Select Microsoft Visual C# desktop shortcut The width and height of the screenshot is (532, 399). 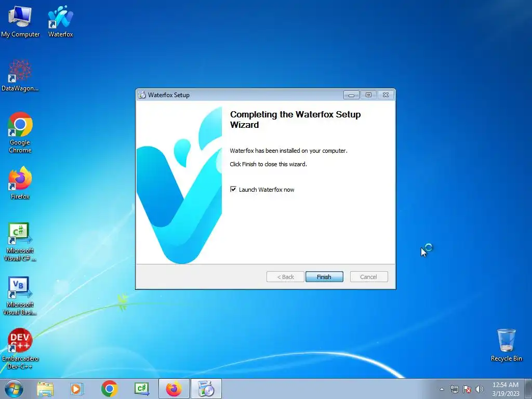click(20, 242)
